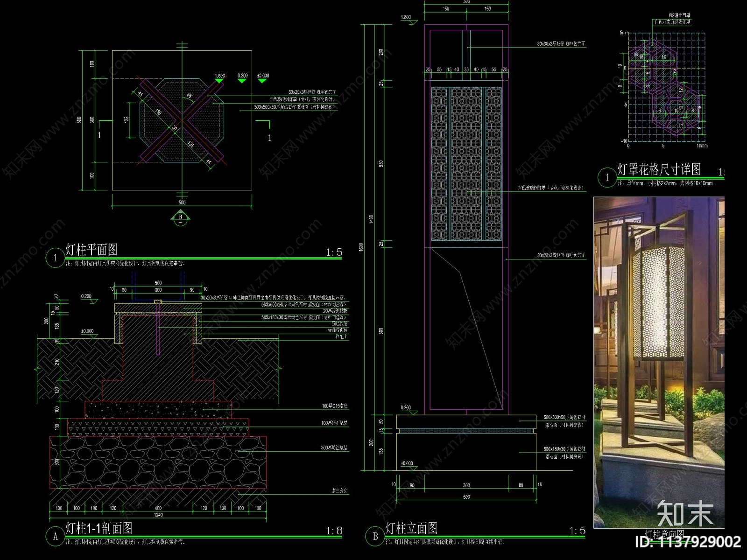The image size is (747, 560).
Task: Click the 45° angle label in plan
Action: [x=189, y=97]
